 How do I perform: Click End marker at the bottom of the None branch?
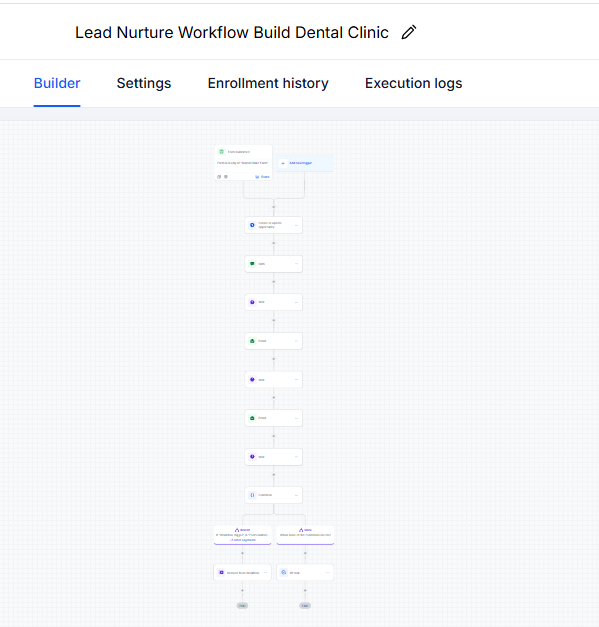(x=305, y=606)
